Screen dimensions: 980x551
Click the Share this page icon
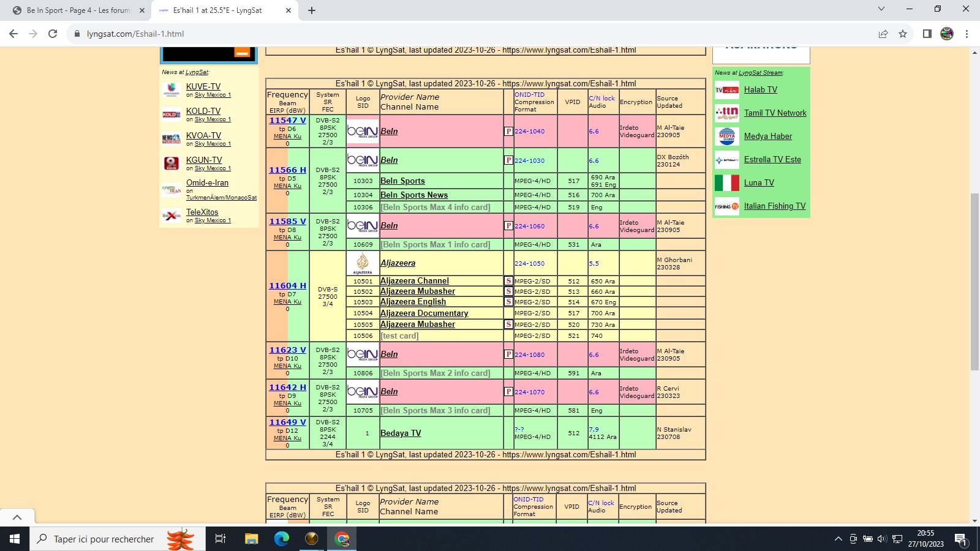pyautogui.click(x=883, y=34)
